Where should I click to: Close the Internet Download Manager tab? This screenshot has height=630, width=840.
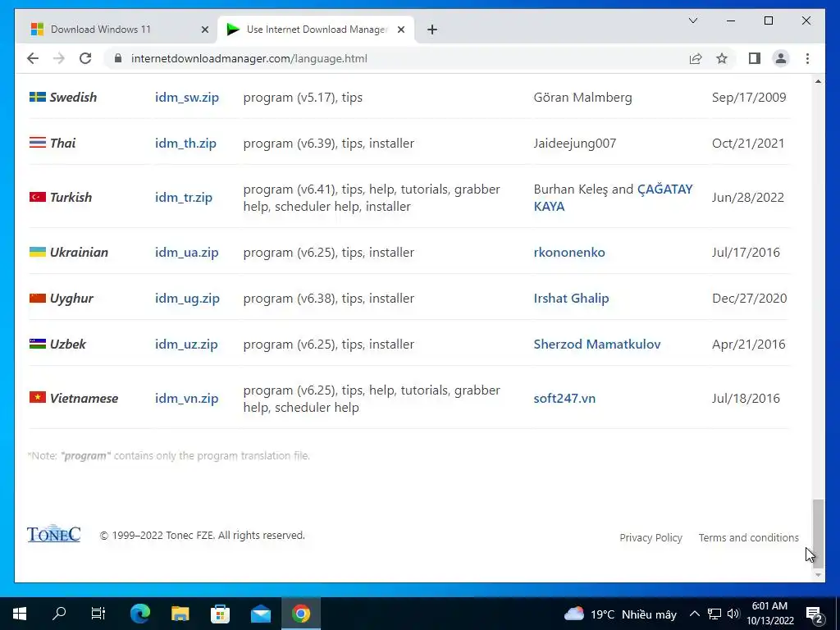pyautogui.click(x=400, y=30)
